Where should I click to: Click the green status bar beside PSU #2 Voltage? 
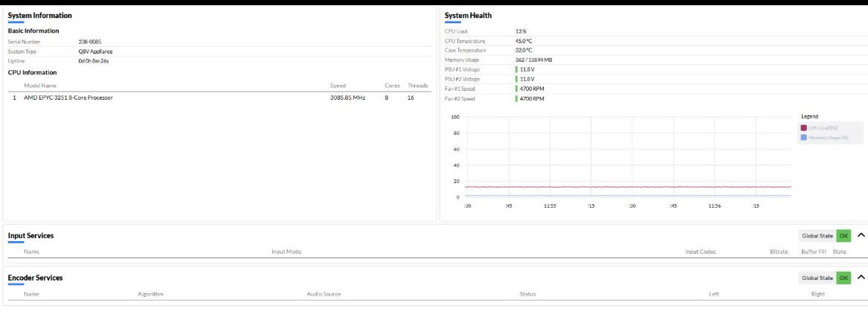[516, 79]
